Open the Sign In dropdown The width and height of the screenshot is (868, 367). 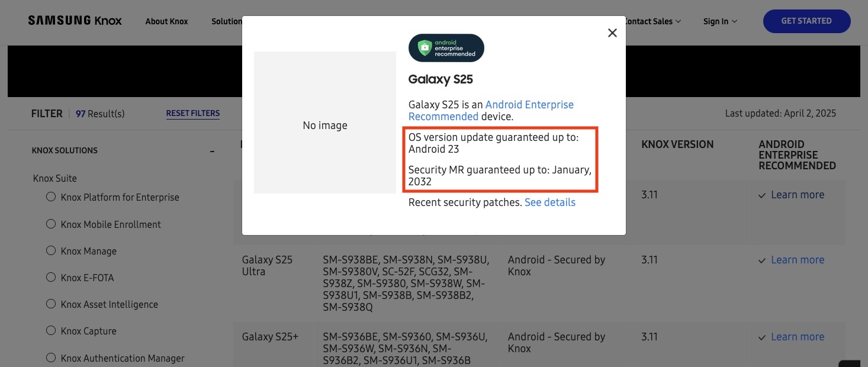(720, 21)
